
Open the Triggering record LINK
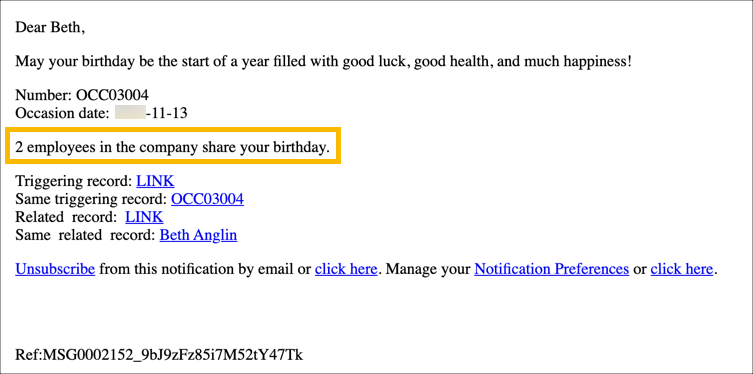(155, 181)
